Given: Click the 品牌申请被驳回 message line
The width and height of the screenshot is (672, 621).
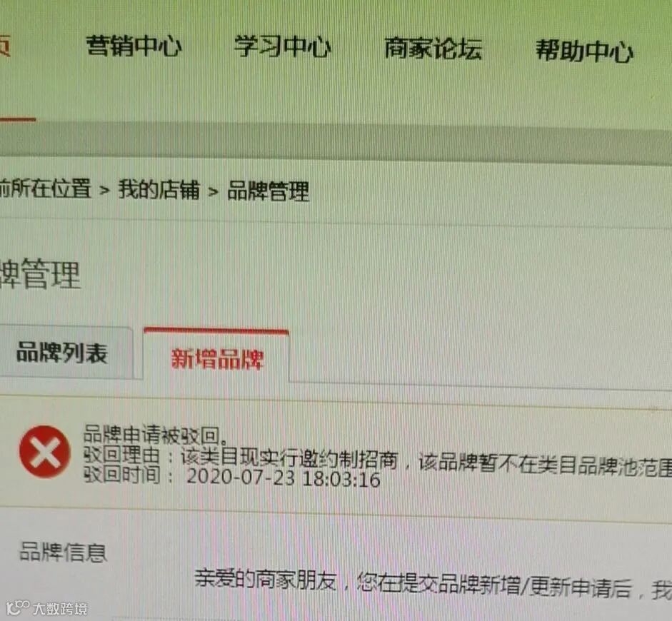Looking at the screenshot, I should 156,435.
